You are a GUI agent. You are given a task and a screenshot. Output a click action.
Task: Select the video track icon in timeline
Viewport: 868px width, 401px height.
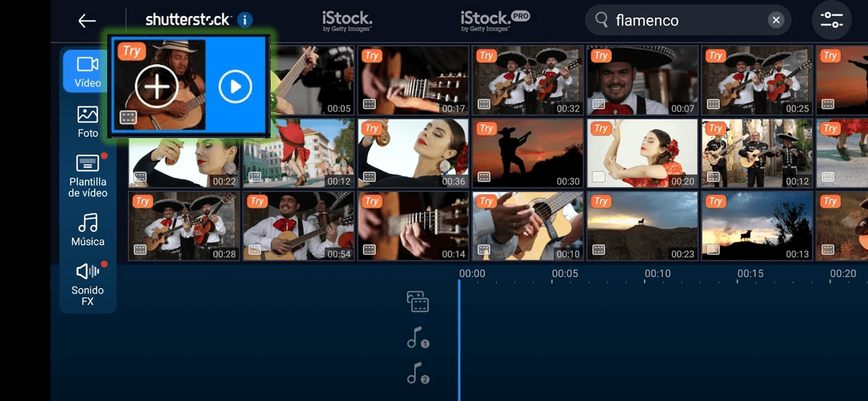(418, 302)
